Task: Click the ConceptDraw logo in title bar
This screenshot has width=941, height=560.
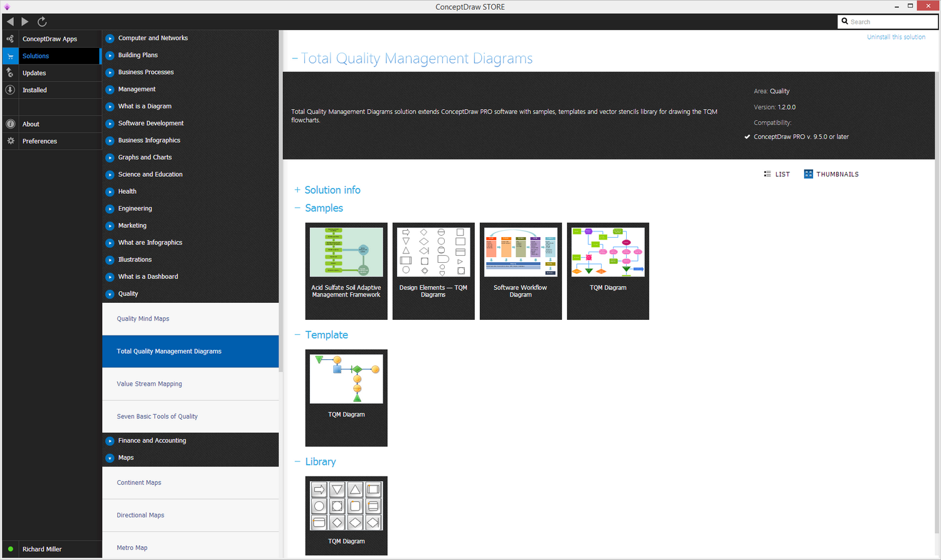Action: coord(7,7)
